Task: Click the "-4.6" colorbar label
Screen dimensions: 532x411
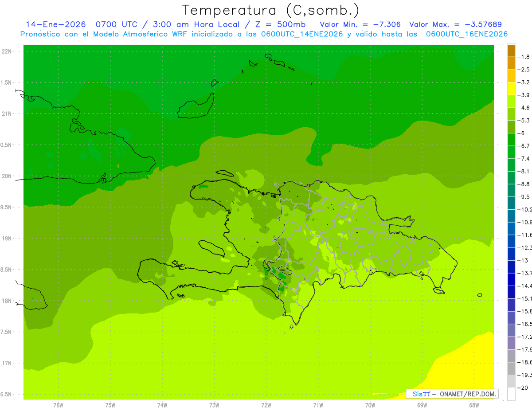Action: coord(524,108)
